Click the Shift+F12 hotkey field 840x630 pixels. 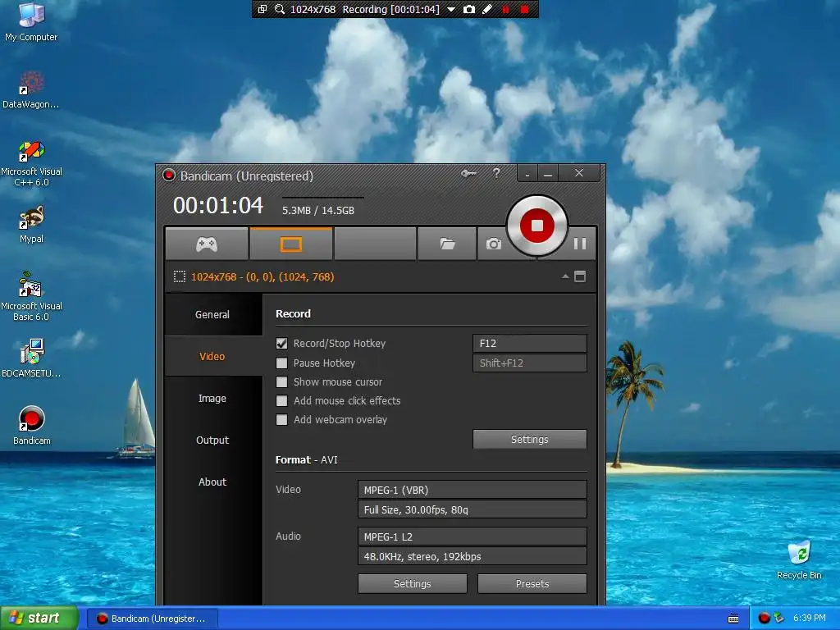[529, 363]
